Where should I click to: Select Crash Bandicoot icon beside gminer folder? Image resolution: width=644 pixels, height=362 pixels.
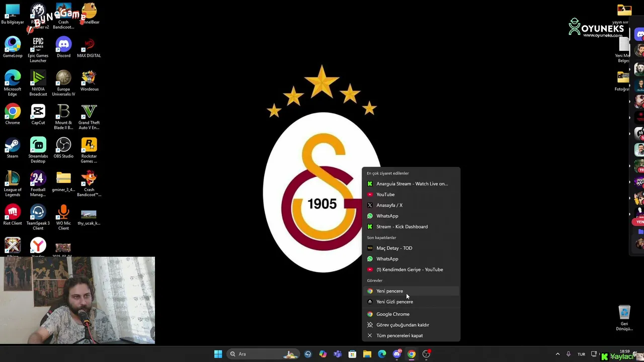(89, 184)
